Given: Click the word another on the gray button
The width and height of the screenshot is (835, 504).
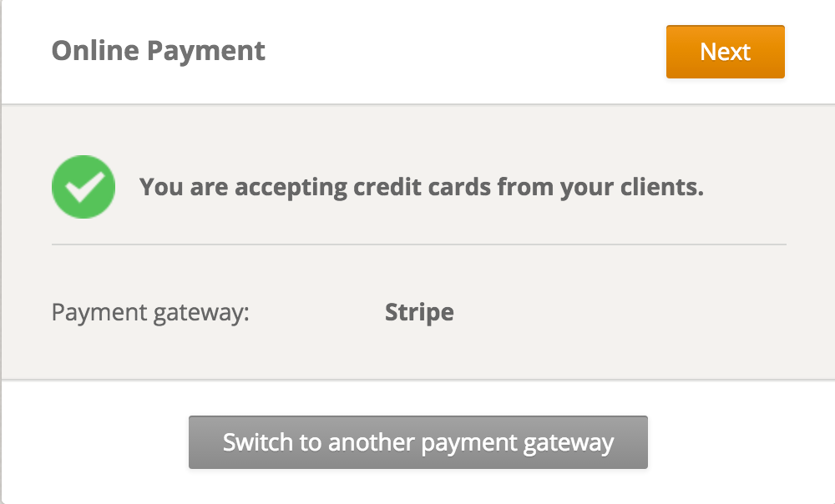Looking at the screenshot, I should pos(372,443).
